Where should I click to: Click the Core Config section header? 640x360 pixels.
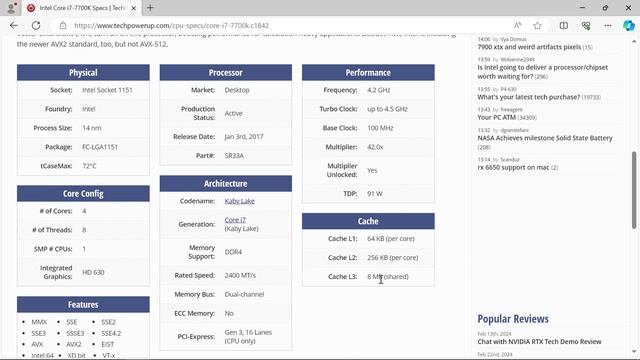tap(83, 193)
